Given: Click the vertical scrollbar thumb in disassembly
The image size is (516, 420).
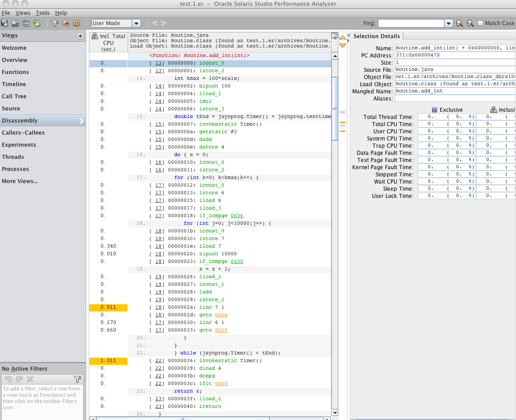Looking at the screenshot, I should coord(335,109).
